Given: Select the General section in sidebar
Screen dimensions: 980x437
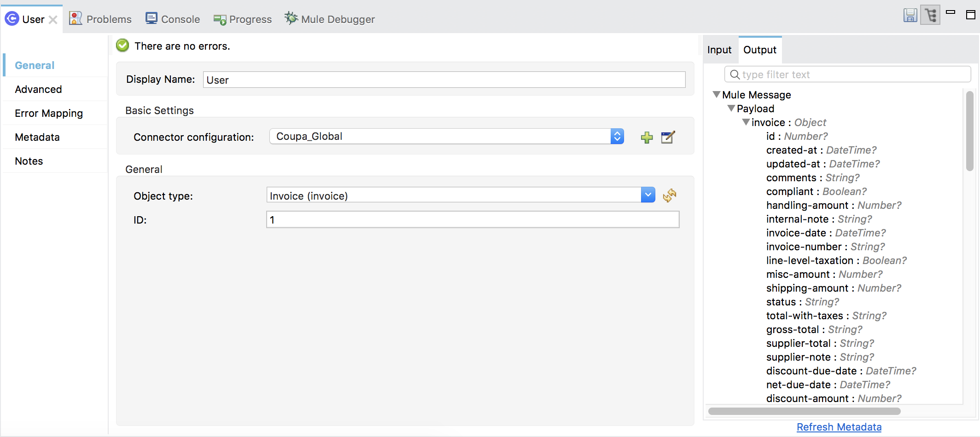Looking at the screenshot, I should click(x=35, y=65).
